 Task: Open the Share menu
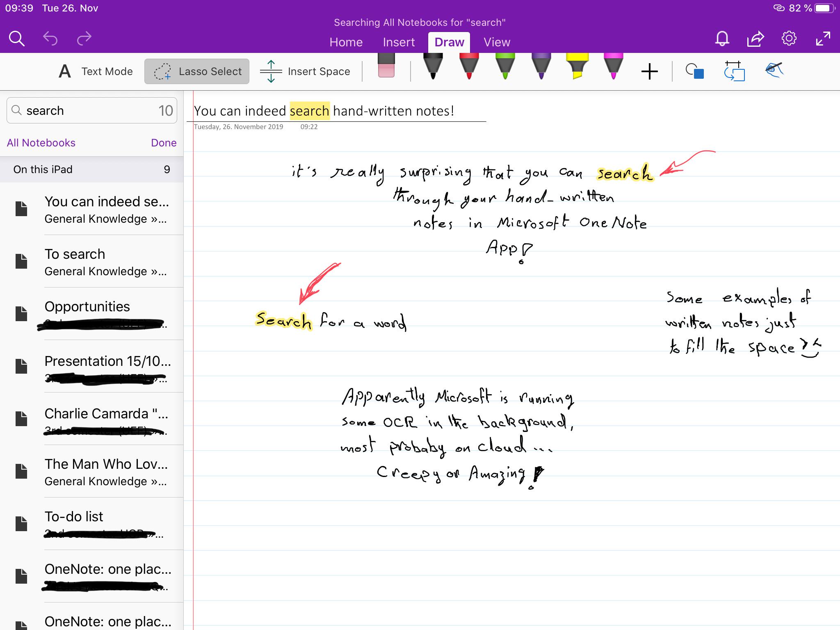[755, 39]
